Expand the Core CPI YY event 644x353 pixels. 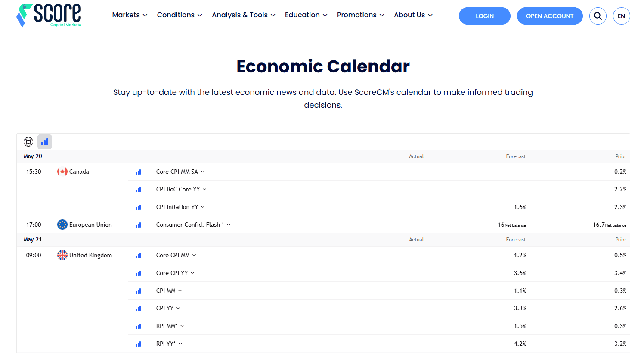tap(175, 273)
